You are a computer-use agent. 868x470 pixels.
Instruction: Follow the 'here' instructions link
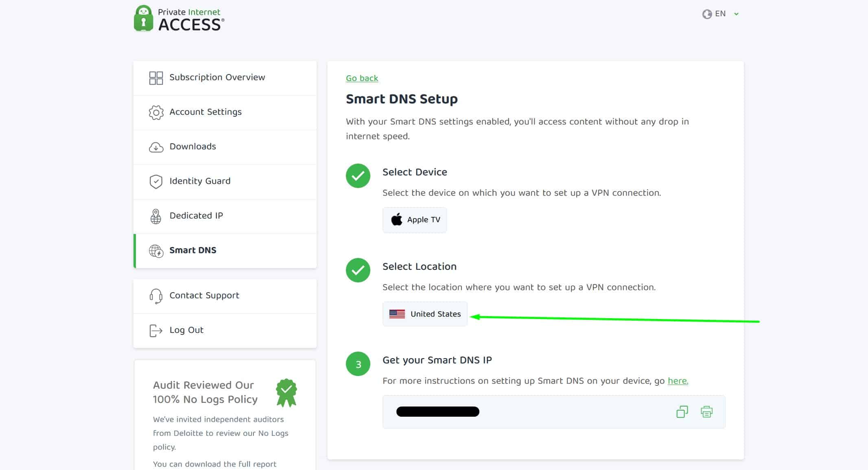tap(678, 381)
